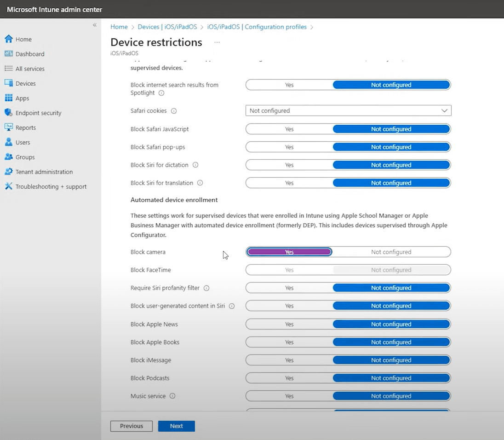The image size is (504, 440).
Task: Open the Device restrictions ellipsis menu
Action: pyautogui.click(x=217, y=42)
